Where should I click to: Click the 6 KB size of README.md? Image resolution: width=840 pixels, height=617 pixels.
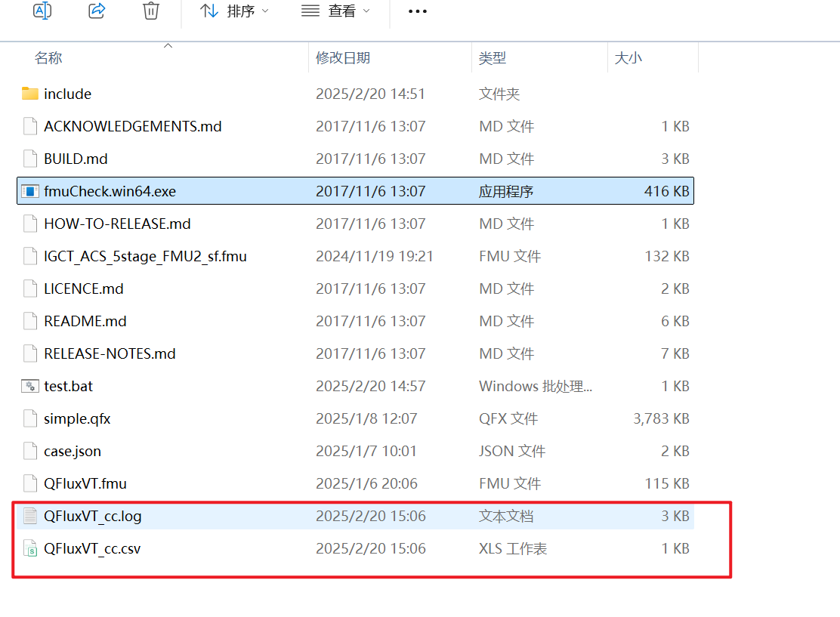675,322
